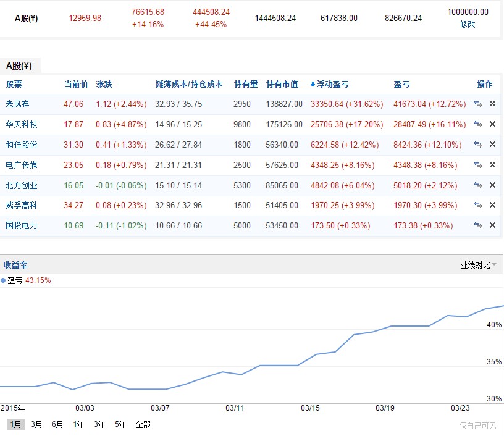Click the 03/07 date on chart axis
Viewport: 504px width, 436px height.
(160, 408)
